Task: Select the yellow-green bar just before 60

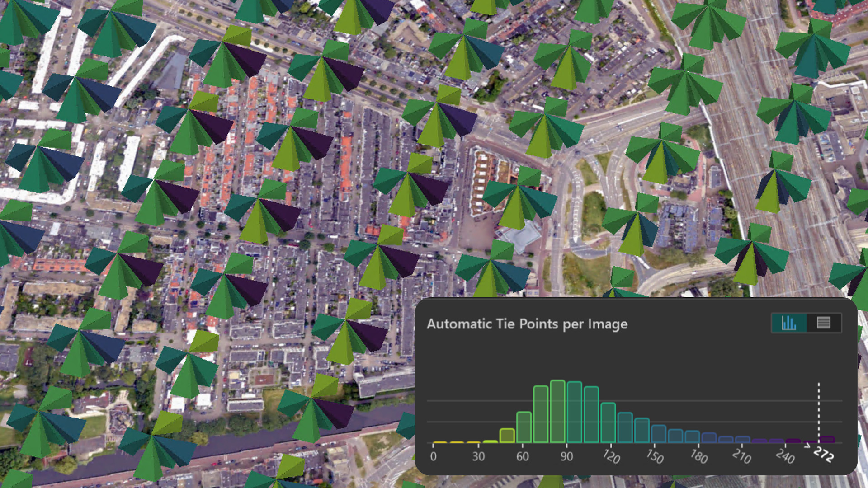Action: coord(507,435)
